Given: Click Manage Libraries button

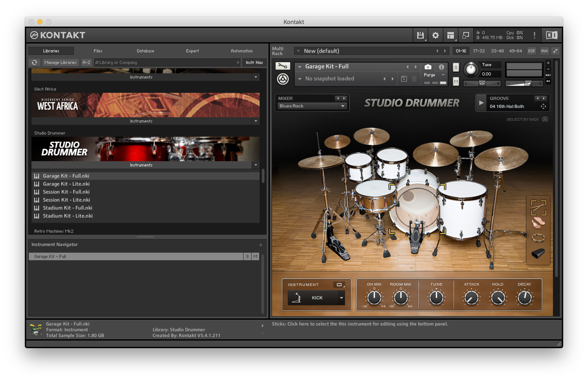Looking at the screenshot, I should tap(61, 62).
